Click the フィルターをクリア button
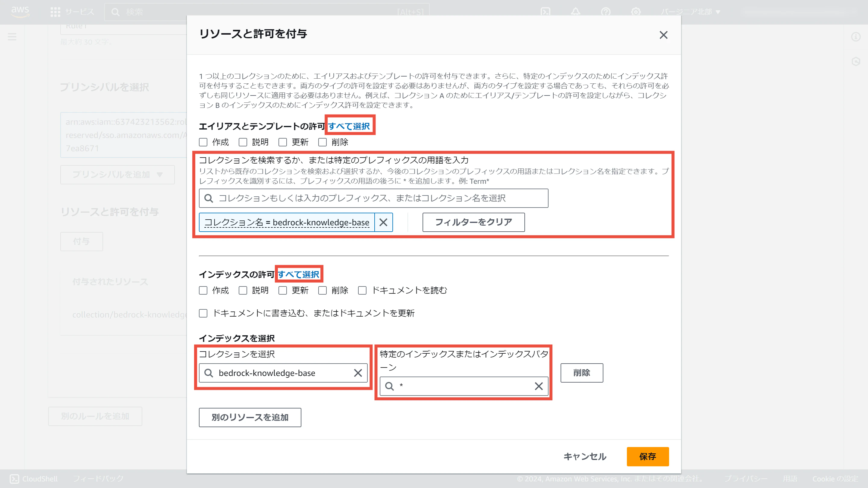The width and height of the screenshot is (868, 488). (473, 222)
